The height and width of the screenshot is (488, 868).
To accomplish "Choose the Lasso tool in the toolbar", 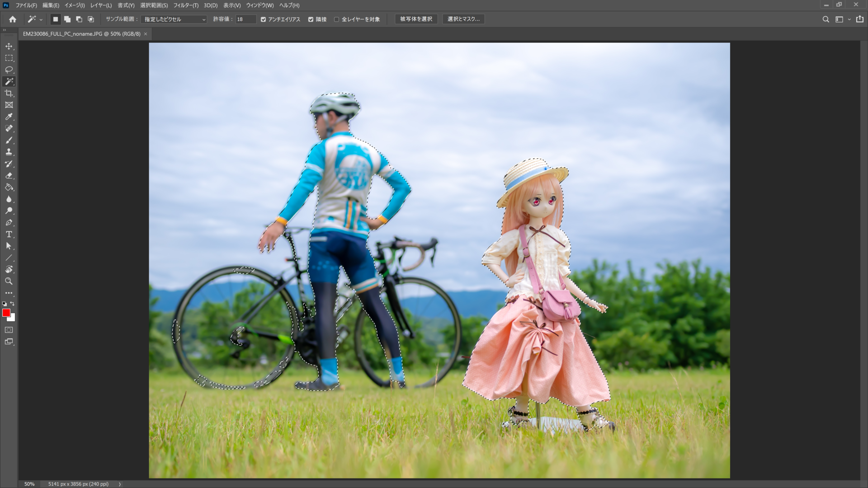I will coord(9,70).
